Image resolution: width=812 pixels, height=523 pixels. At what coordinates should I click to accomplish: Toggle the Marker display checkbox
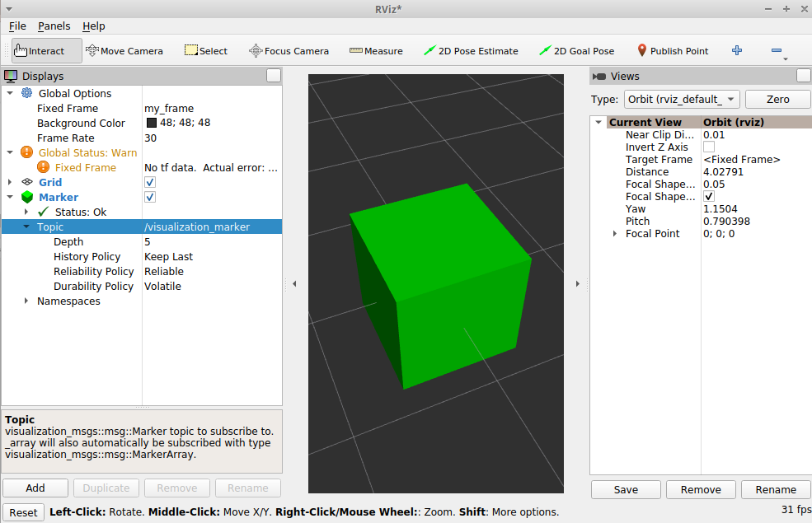(x=150, y=197)
